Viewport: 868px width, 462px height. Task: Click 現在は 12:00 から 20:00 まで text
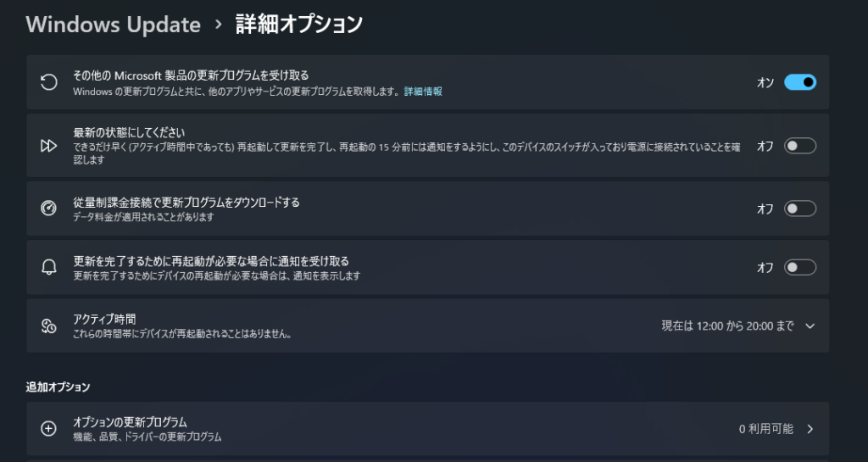tap(727, 326)
